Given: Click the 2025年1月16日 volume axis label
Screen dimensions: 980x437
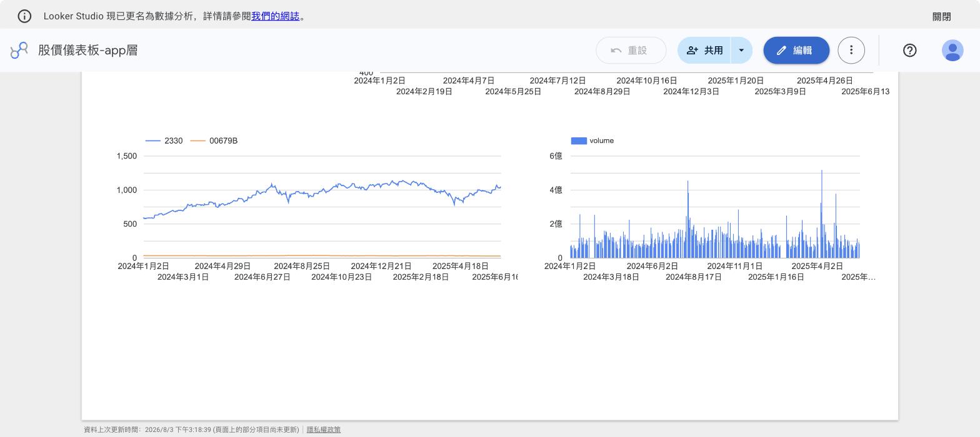Looking at the screenshot, I should click(776, 277).
